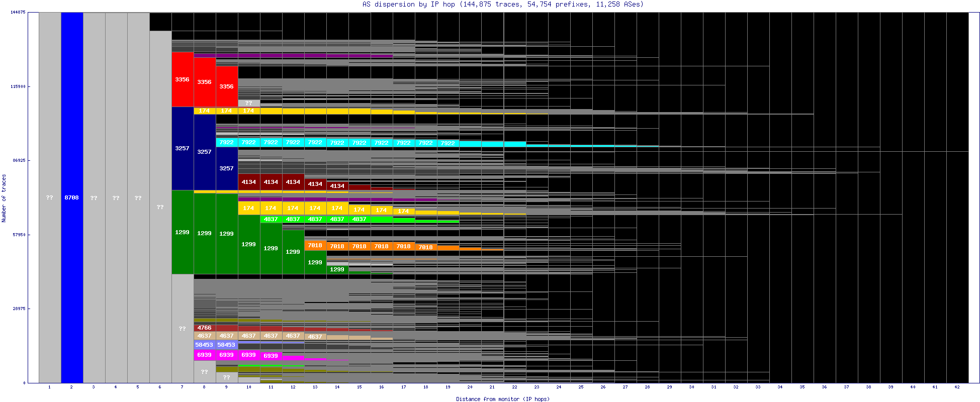Screen dimensions: 980x402
Task: Click the x-axis tick label 15
Action: (x=360, y=387)
